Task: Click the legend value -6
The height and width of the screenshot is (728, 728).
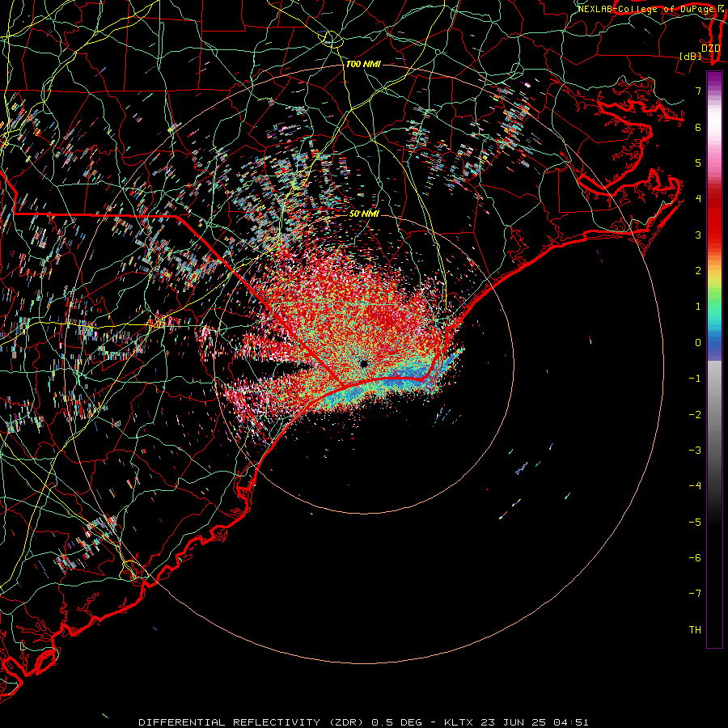Action: [695, 558]
